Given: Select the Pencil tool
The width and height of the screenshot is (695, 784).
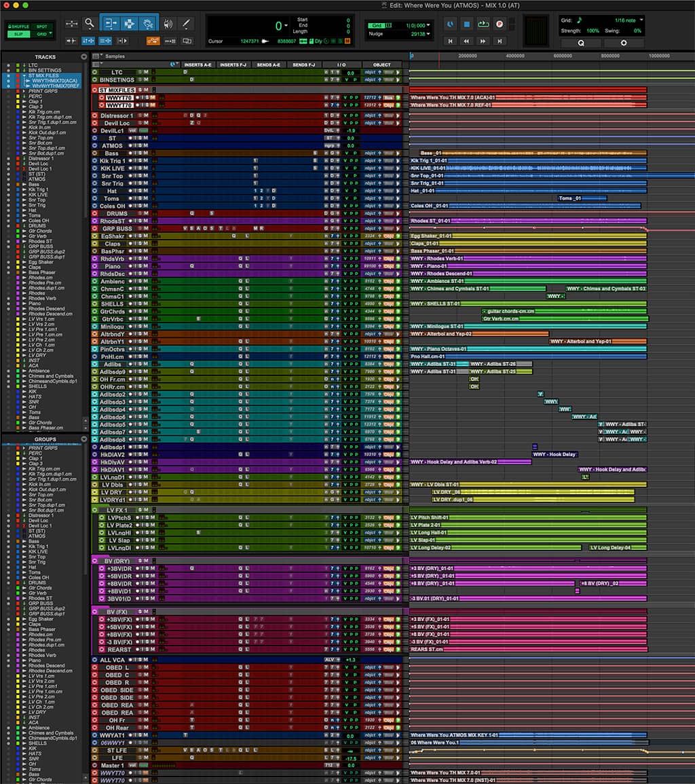Looking at the screenshot, I should tap(186, 24).
